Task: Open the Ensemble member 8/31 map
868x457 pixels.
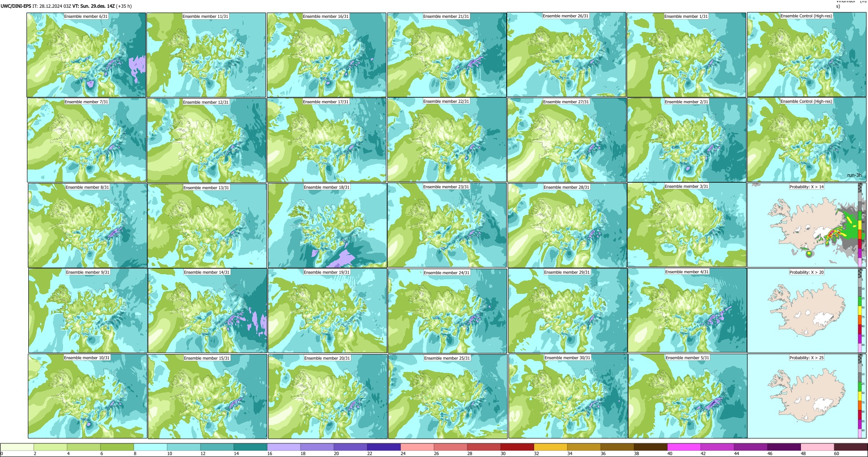Action: [87, 226]
